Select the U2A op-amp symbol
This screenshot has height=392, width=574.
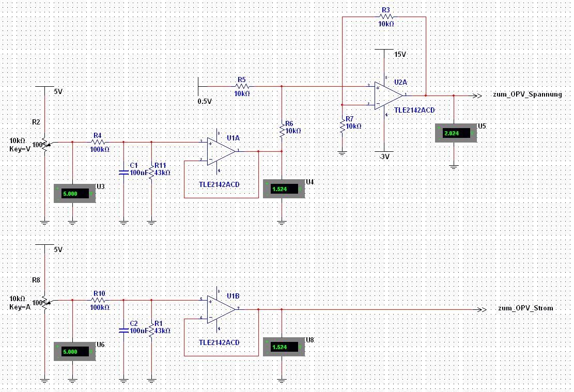(x=389, y=96)
